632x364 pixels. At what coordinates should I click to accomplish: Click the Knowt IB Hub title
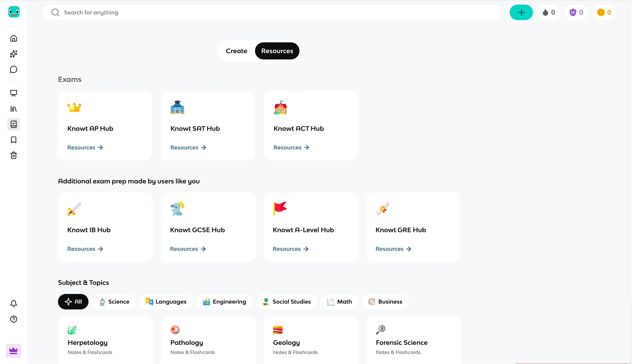coord(89,230)
